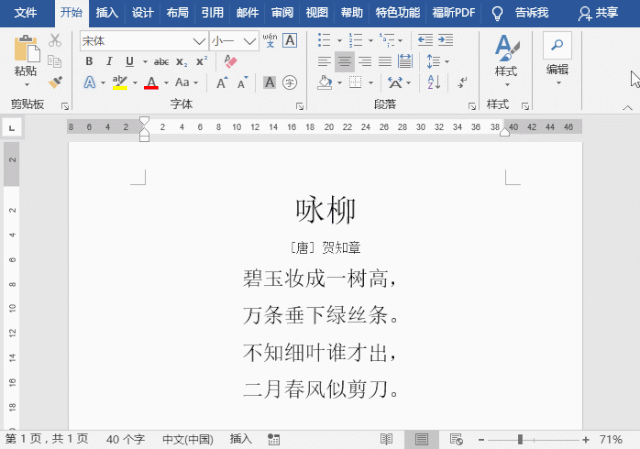
Task: Click the 共享 share button
Action: pos(598,13)
